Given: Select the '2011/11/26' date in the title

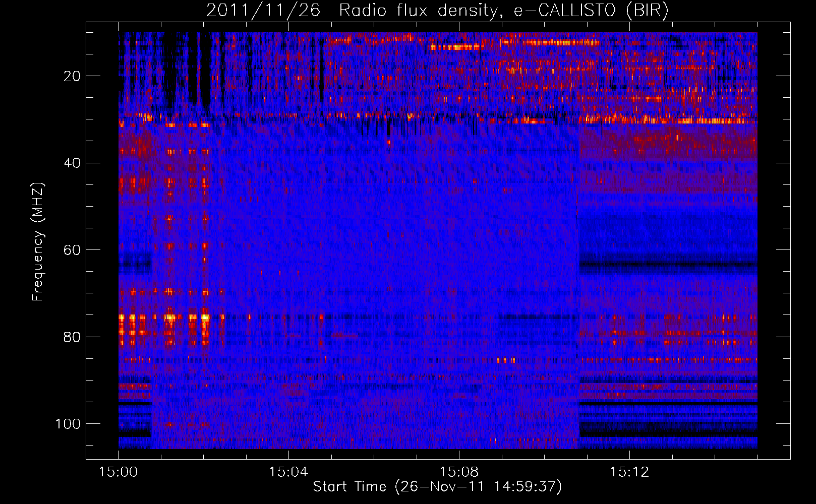Looking at the screenshot, I should [x=263, y=11].
